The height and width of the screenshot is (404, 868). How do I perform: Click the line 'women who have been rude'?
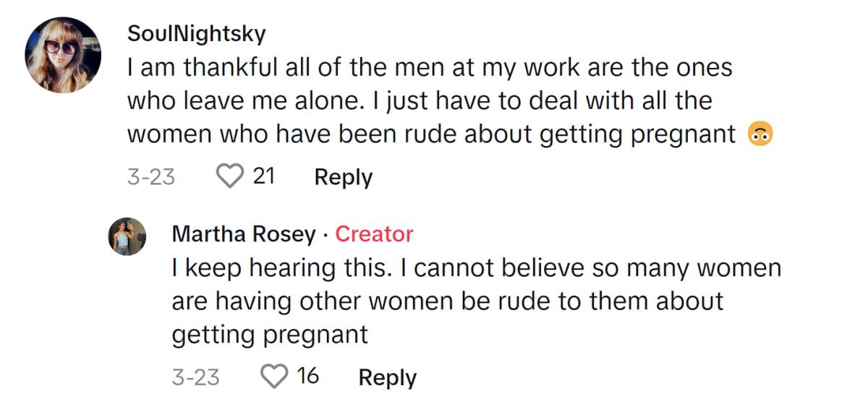(431, 135)
